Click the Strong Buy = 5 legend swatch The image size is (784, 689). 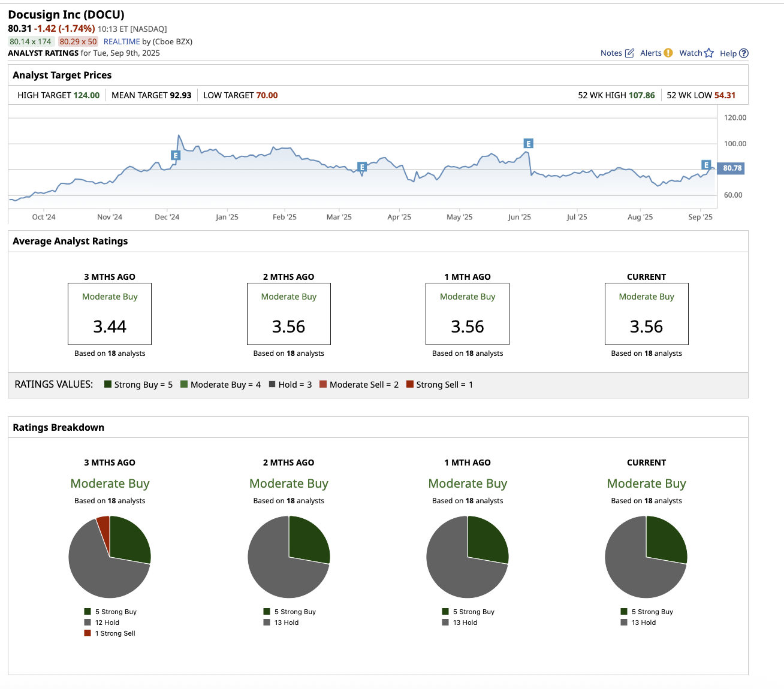click(x=108, y=384)
